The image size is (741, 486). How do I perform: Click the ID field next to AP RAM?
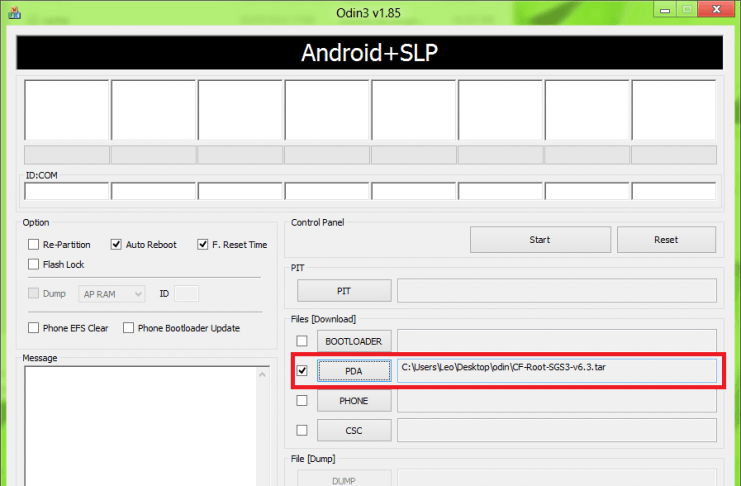click(186, 294)
